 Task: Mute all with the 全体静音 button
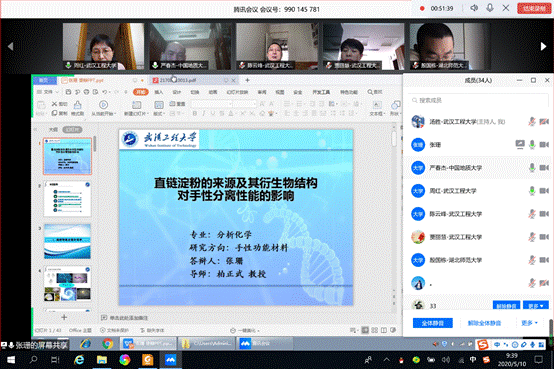(x=432, y=323)
